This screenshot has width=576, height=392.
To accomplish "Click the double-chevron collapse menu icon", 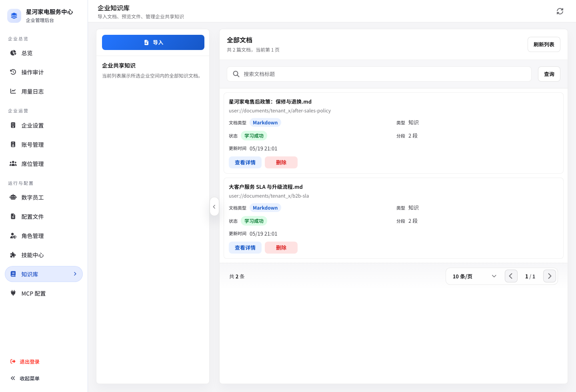I will coord(13,378).
